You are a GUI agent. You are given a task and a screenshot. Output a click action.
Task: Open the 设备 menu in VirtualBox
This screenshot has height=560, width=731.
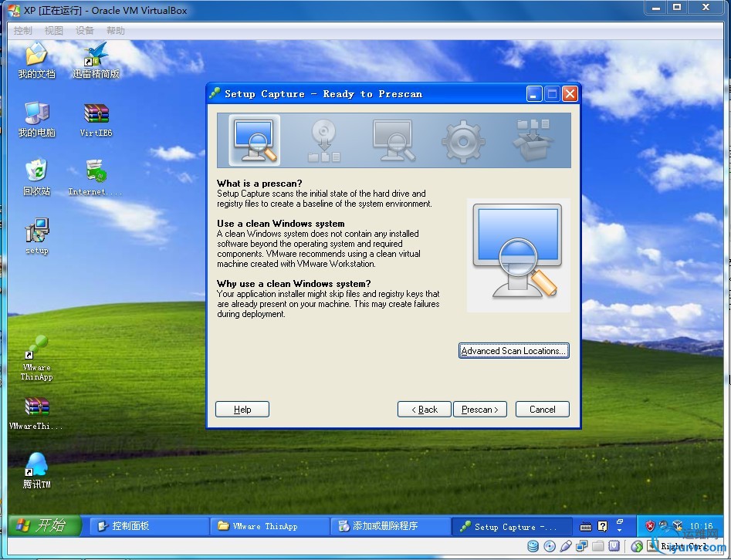[x=84, y=31]
